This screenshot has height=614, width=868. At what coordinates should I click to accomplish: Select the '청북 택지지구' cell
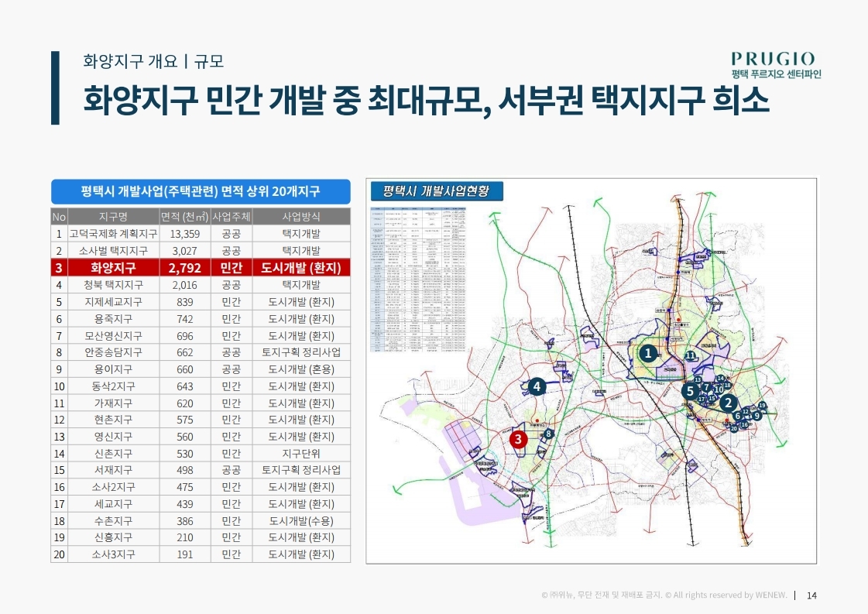(114, 285)
